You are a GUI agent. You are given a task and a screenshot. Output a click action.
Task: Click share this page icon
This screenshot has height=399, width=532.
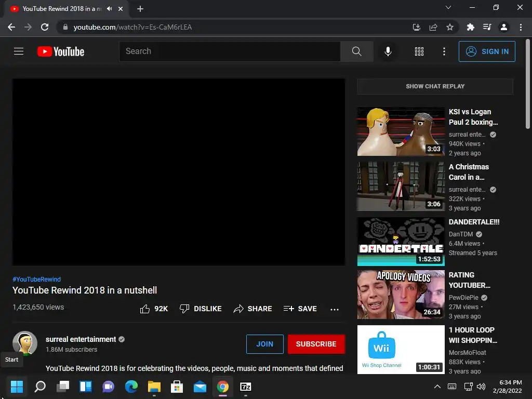pyautogui.click(x=433, y=27)
